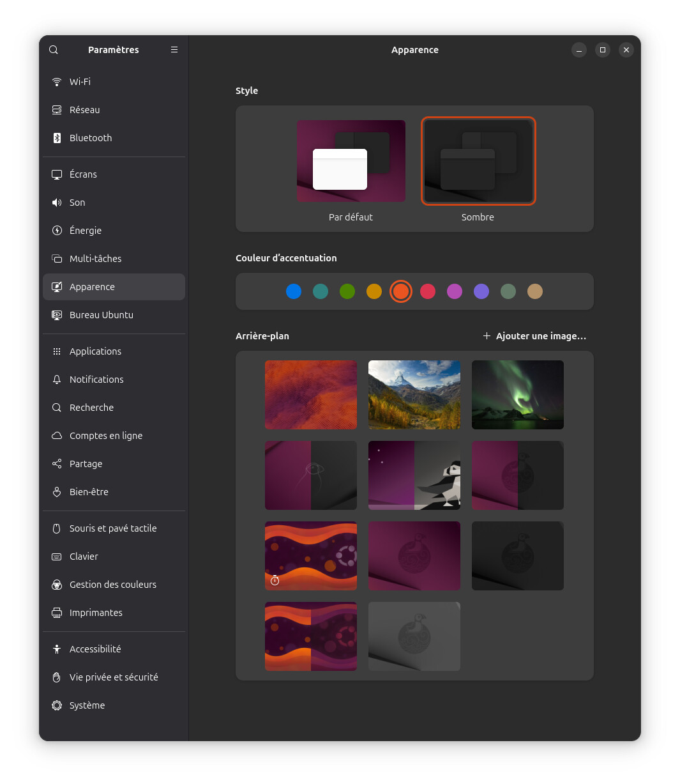Click the Imprimantes printer icon
680x784 pixels.
point(57,613)
